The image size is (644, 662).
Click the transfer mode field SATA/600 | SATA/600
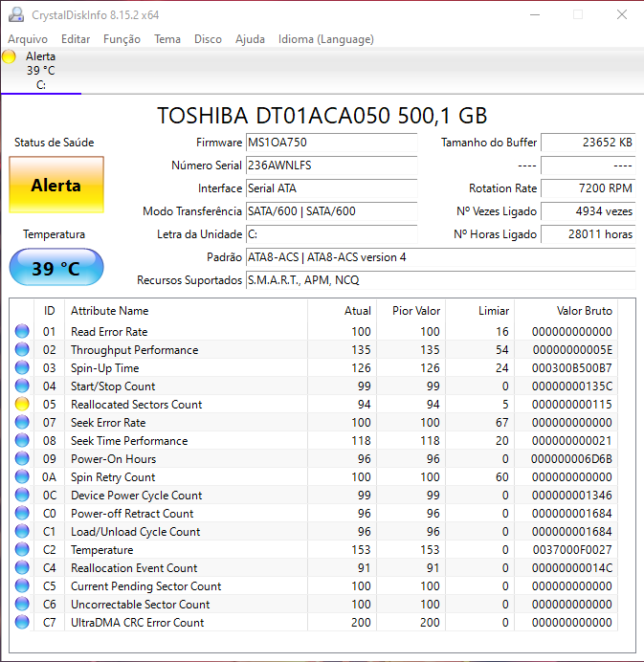click(x=331, y=211)
